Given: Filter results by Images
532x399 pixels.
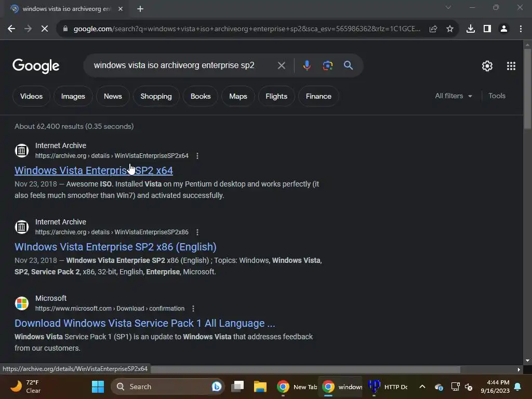Looking at the screenshot, I should pos(73,96).
